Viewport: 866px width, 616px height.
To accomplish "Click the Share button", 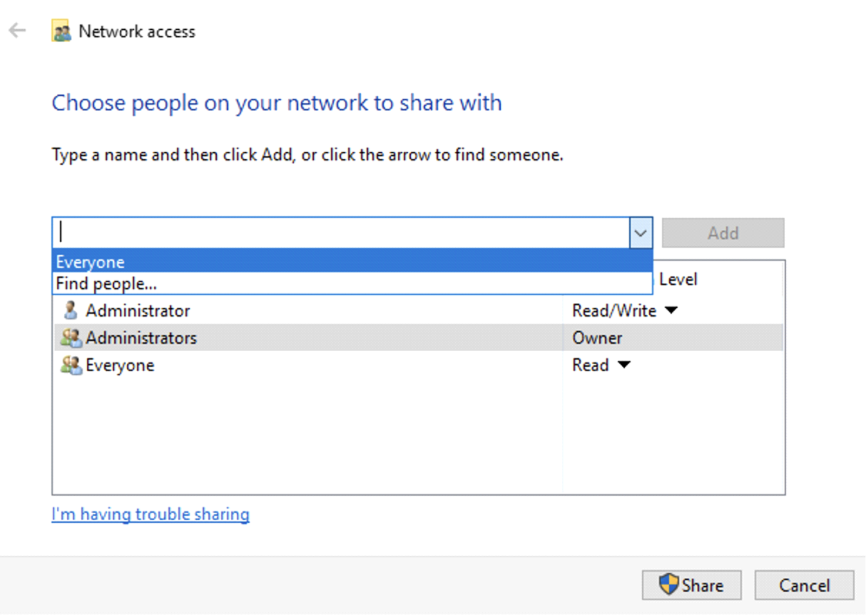I will (x=691, y=585).
